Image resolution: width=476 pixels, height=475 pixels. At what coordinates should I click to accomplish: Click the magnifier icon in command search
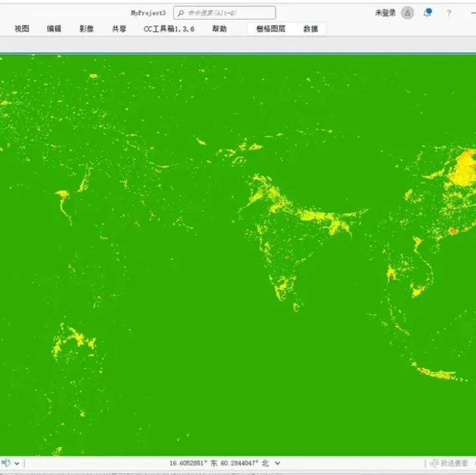[x=181, y=13]
